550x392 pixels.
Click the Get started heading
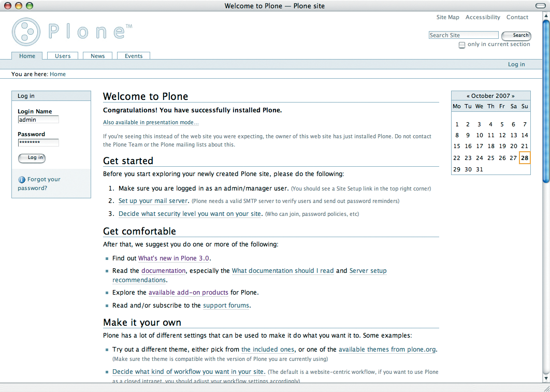point(128,161)
